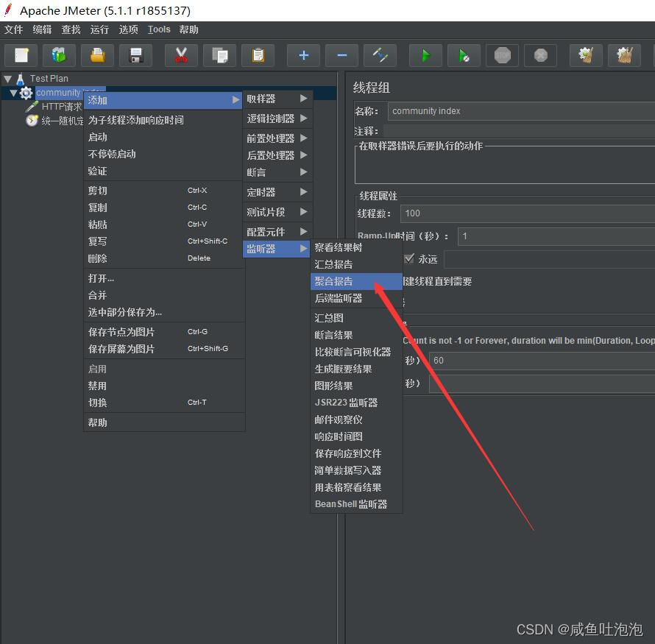
Task: Click the Ramp-Up time field showing 1
Action: [x=556, y=236]
